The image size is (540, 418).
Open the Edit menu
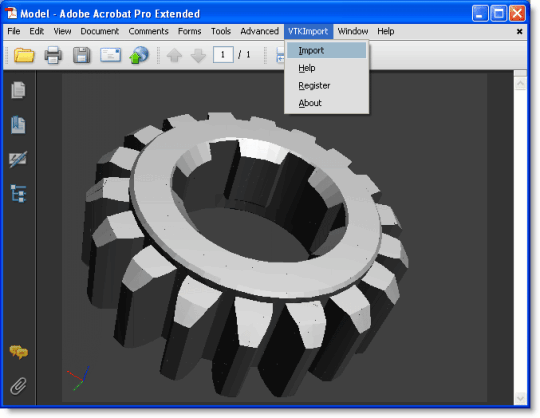pyautogui.click(x=37, y=31)
